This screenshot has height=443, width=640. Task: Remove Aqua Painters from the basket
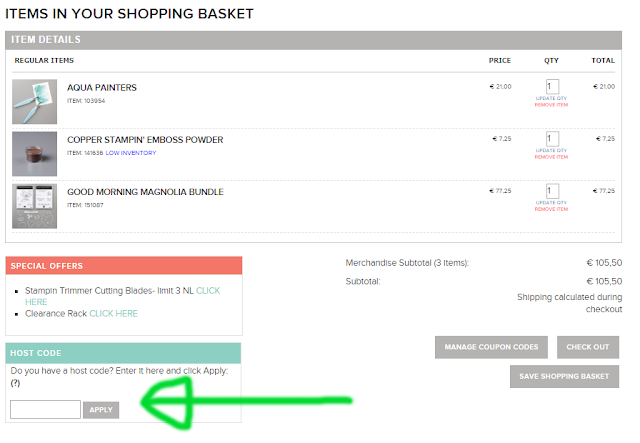(x=551, y=105)
